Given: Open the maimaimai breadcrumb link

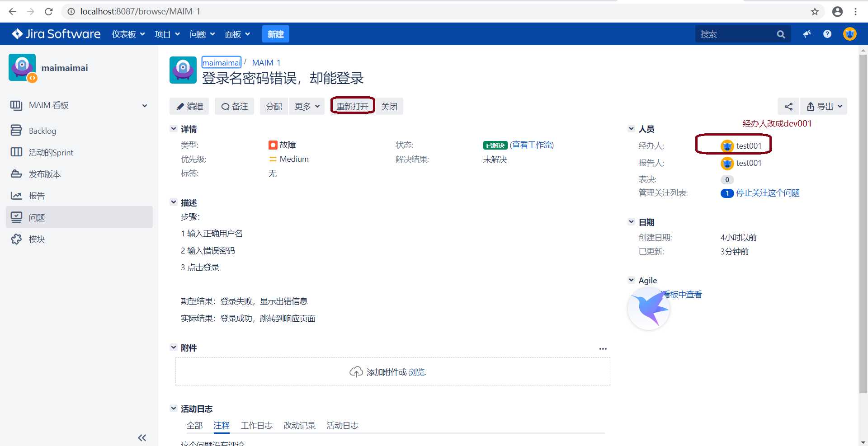Looking at the screenshot, I should coord(221,62).
